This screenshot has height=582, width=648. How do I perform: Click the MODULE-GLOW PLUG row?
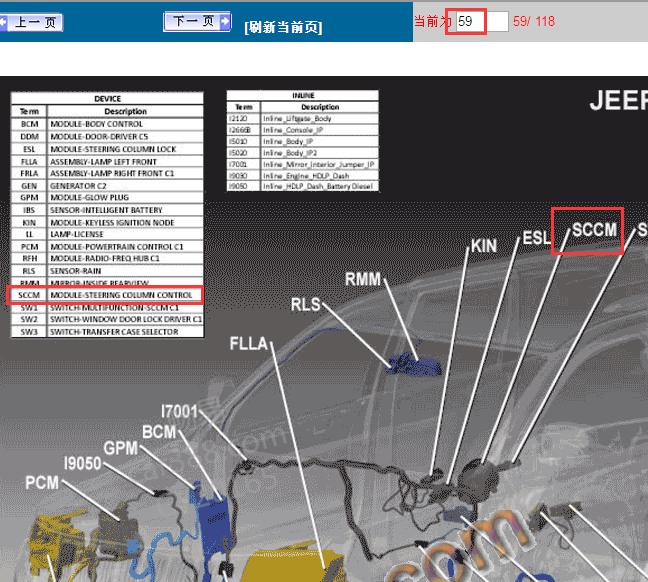point(107,198)
